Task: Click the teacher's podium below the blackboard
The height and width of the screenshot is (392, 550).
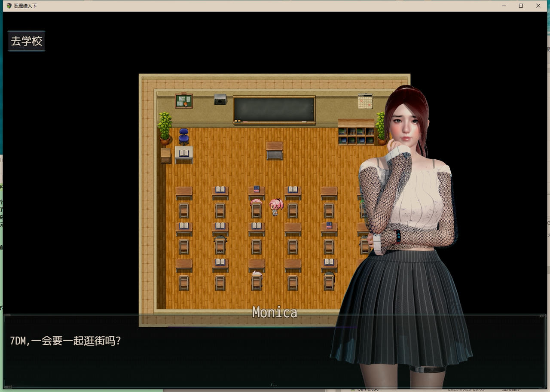Action: click(x=274, y=150)
